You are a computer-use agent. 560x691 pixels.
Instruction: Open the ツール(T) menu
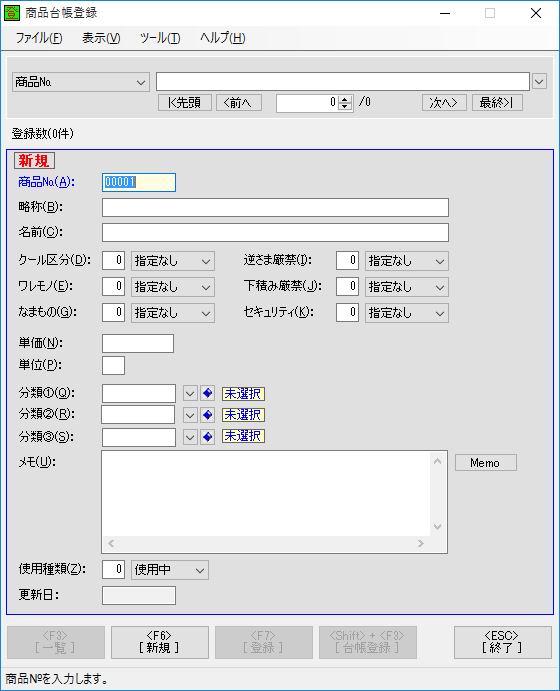tap(160, 38)
